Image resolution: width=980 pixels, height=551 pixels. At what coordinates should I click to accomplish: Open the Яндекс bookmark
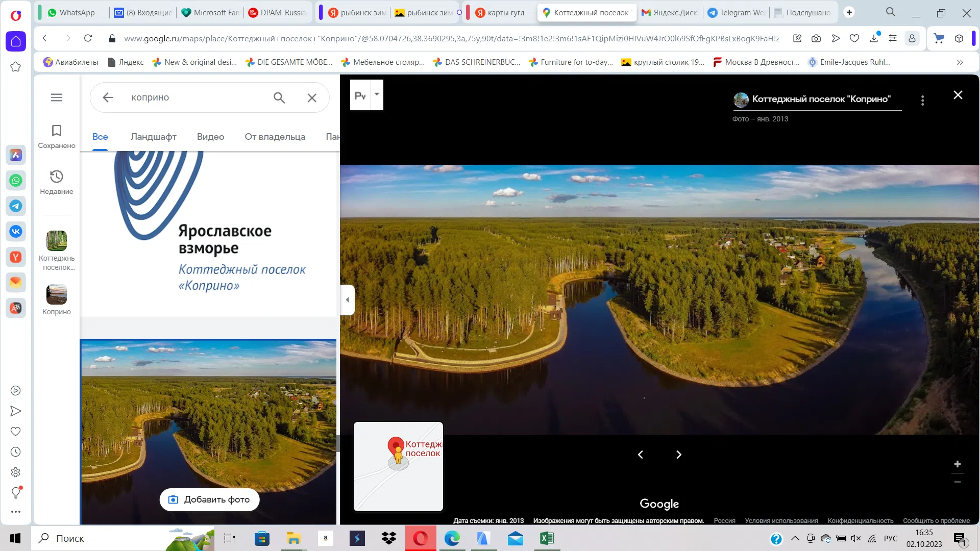(x=126, y=62)
